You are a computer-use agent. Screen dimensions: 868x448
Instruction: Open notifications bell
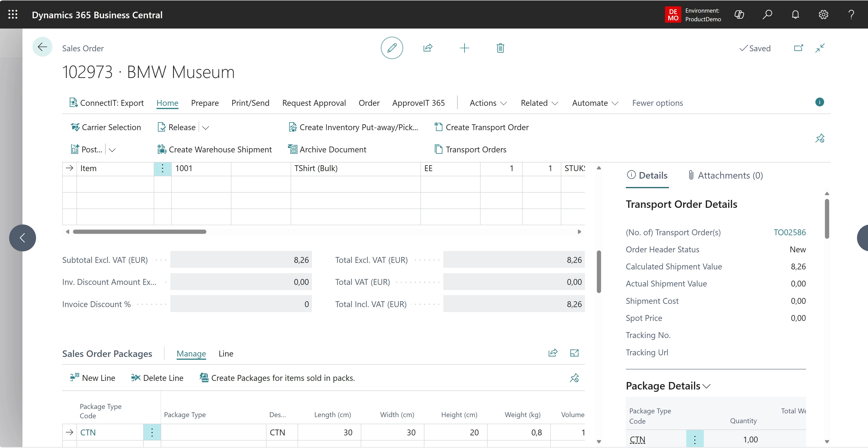pos(795,15)
